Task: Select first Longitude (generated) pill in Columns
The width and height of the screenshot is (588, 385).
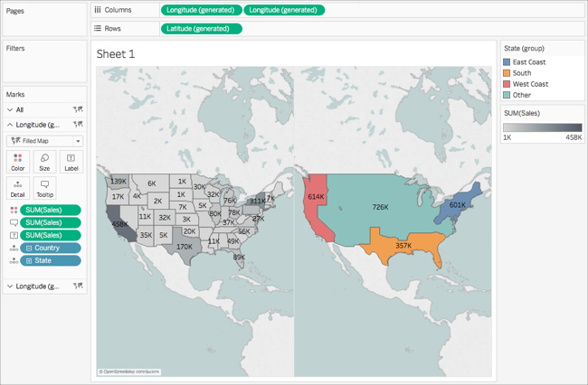Action: (201, 10)
